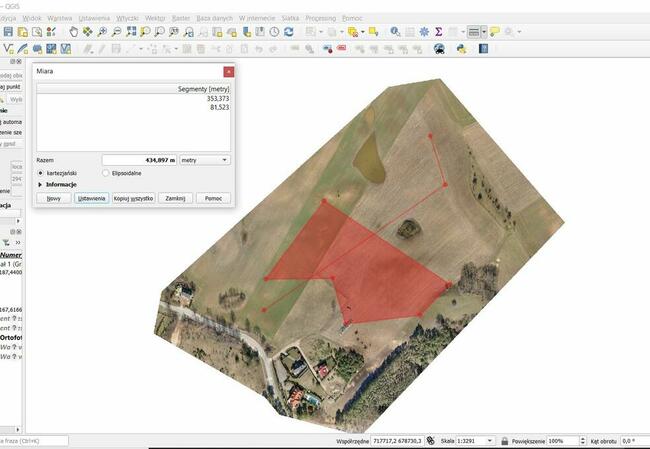The image size is (650, 449).
Task: Click the Nowy button in Miara dialog
Action: tap(53, 199)
